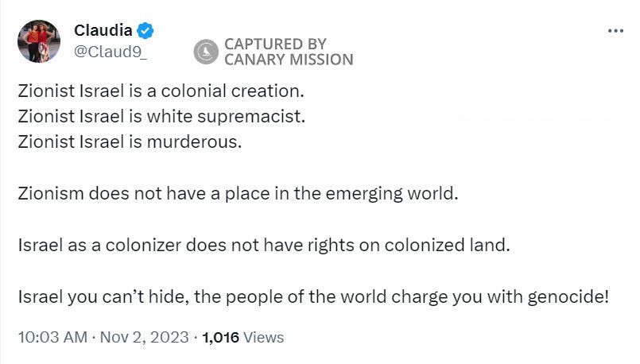
Task: Click the sentence about the emerging world
Action: tap(239, 193)
